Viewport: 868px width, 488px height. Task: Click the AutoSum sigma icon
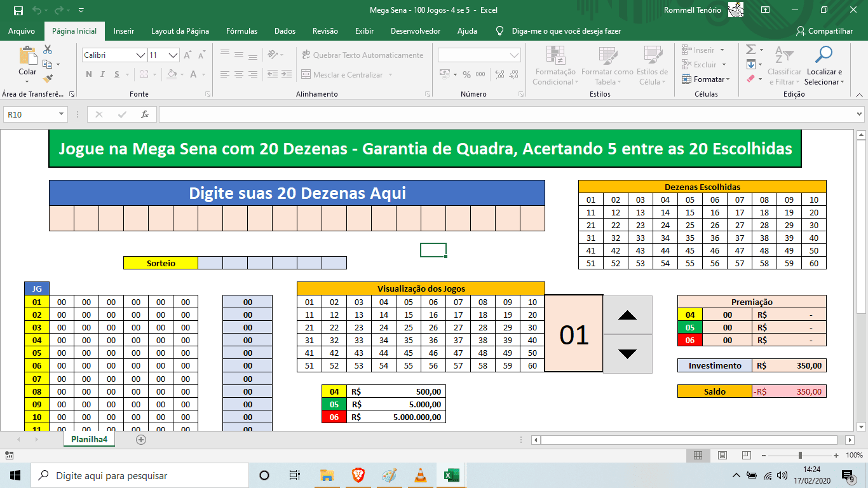click(750, 50)
